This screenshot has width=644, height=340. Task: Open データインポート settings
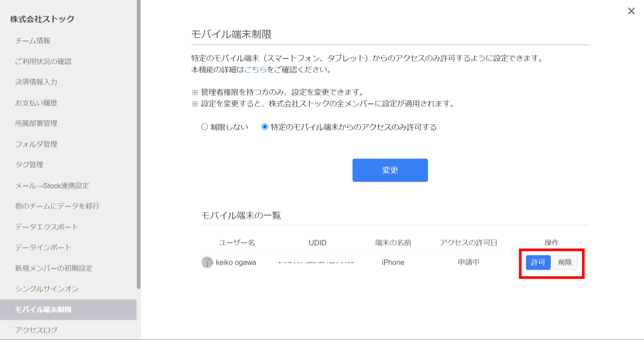[43, 247]
